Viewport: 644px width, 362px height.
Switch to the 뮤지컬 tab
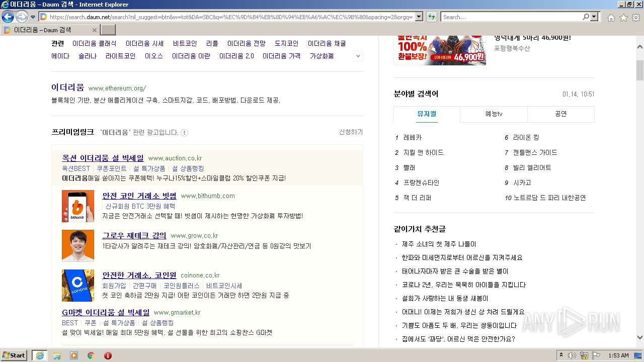click(427, 114)
